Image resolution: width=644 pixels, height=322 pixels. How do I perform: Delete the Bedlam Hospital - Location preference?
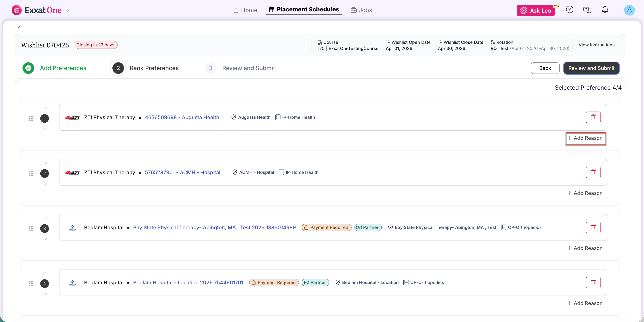tap(593, 283)
